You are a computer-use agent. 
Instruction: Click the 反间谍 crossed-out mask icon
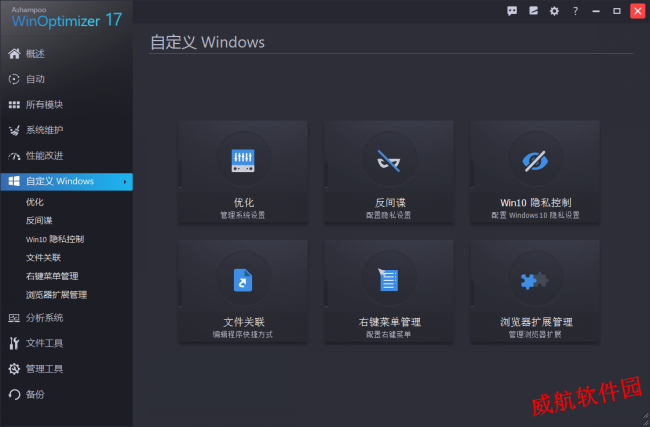(389, 160)
